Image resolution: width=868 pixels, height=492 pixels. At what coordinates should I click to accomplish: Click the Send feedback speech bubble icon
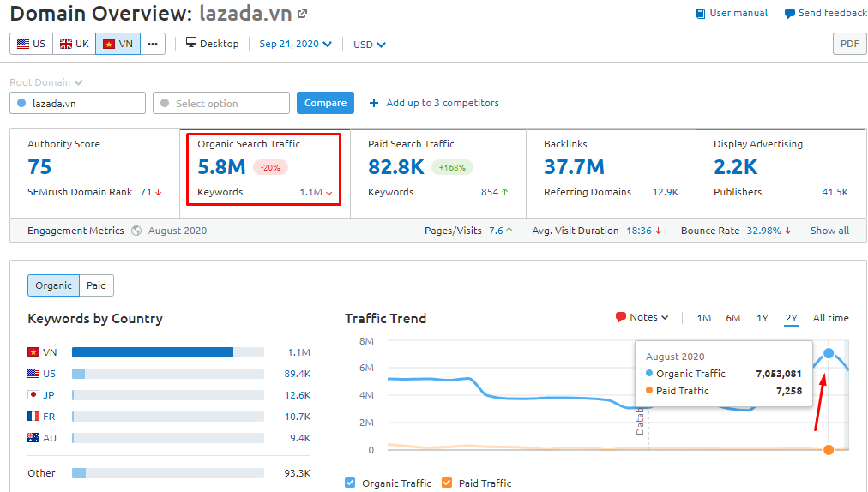tap(788, 14)
